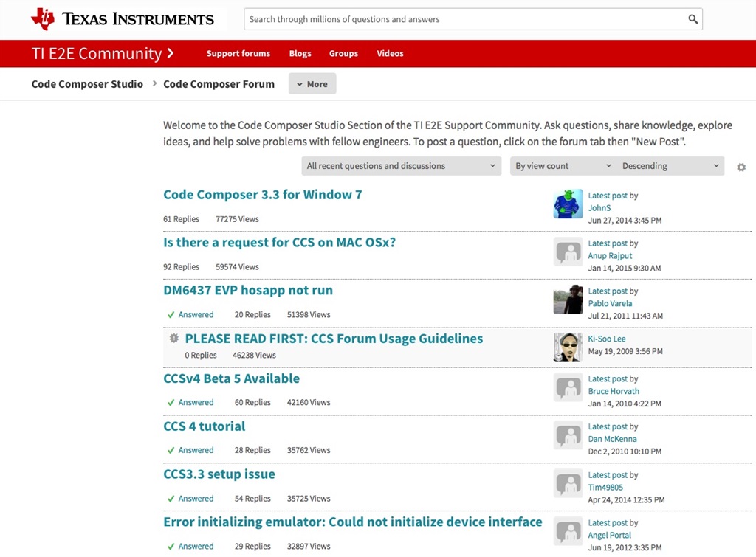Click Latest post link above Dan McKenna

[608, 426]
